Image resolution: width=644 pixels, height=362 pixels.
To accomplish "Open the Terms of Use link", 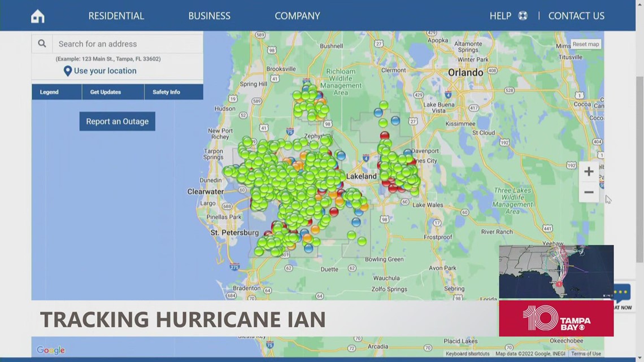I will point(586,354).
